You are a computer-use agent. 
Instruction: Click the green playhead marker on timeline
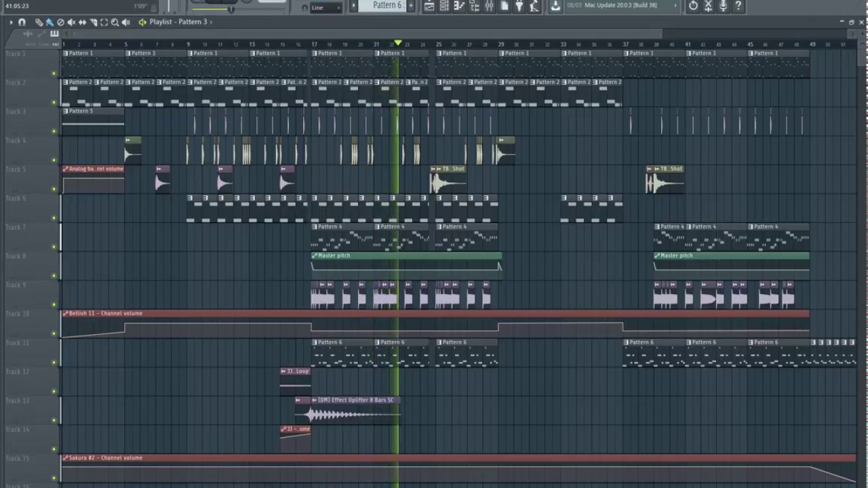(398, 43)
